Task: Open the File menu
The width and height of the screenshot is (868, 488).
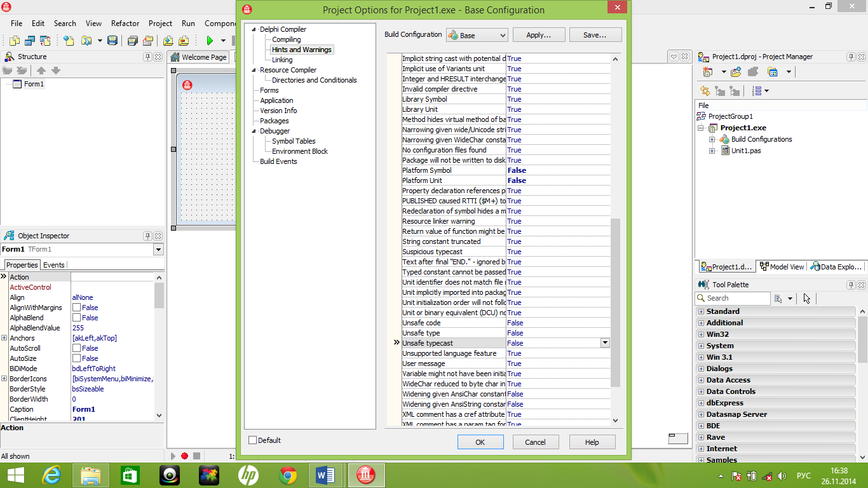Action: (17, 23)
